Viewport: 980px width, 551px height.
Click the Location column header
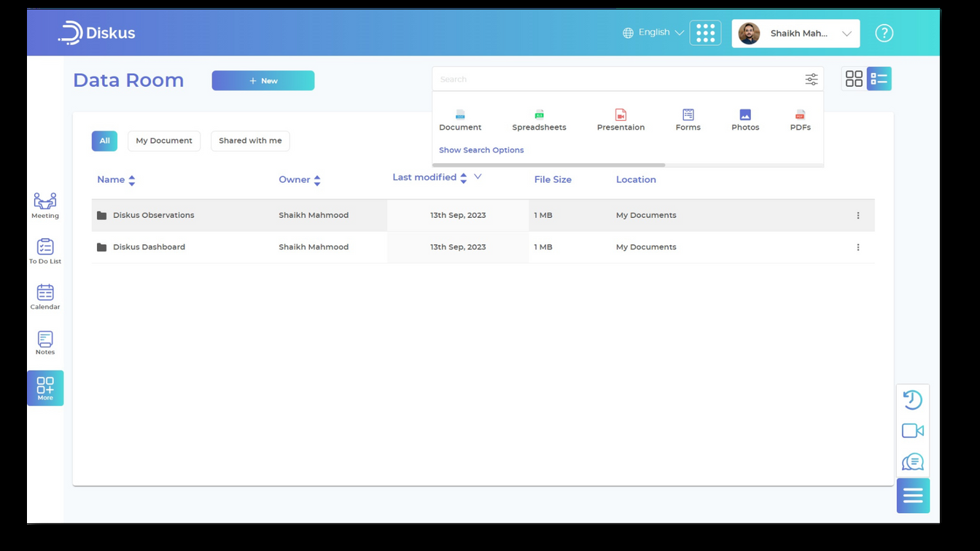pyautogui.click(x=636, y=180)
